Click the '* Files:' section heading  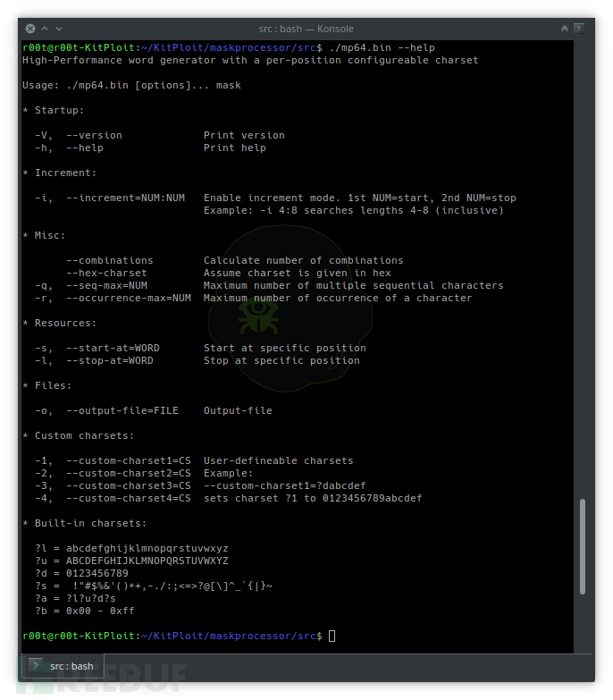[46, 385]
